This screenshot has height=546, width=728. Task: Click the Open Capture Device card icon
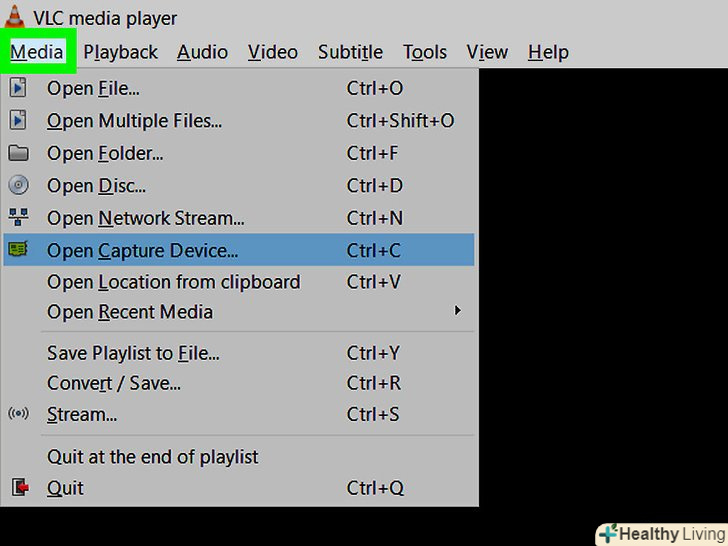(x=18, y=250)
